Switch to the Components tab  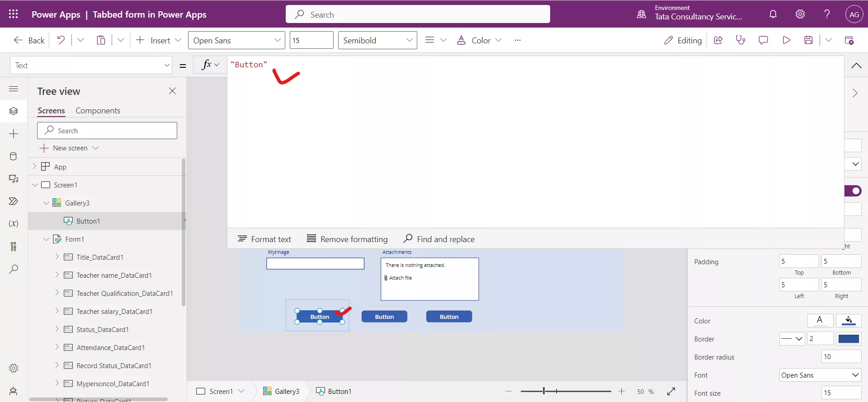tap(98, 111)
